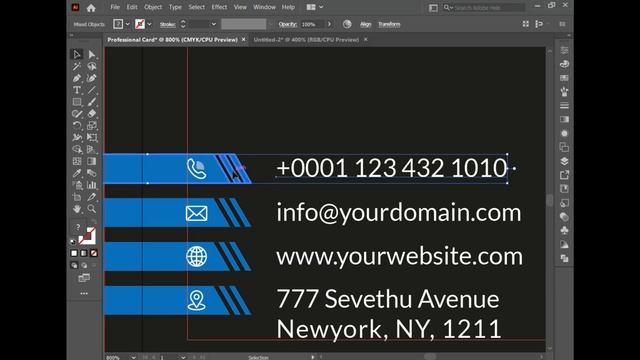This screenshot has width=640, height=360.
Task: Open zoom level dropdown at 800%
Action: pyautogui.click(x=133, y=357)
